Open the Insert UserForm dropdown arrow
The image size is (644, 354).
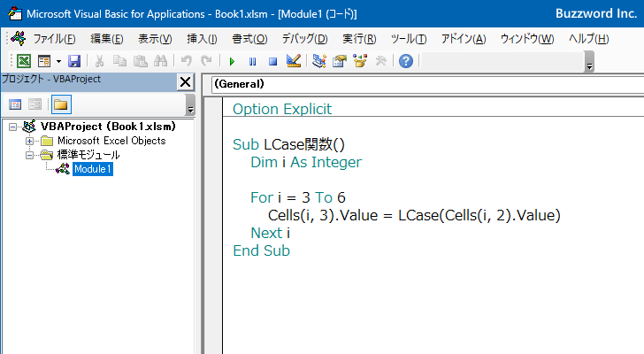click(58, 62)
